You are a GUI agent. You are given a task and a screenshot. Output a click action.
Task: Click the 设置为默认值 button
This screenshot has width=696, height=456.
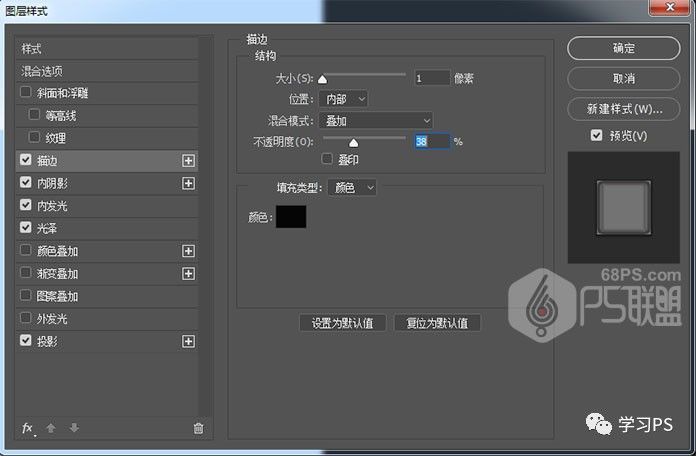[x=342, y=323]
